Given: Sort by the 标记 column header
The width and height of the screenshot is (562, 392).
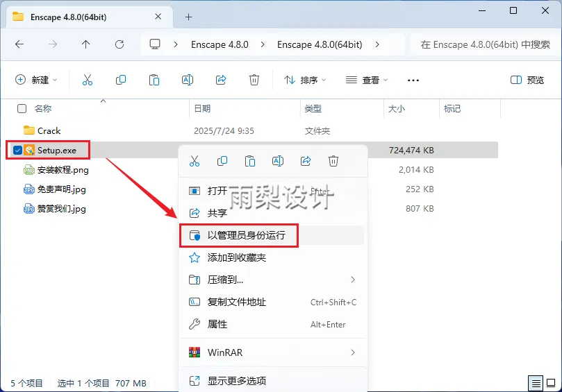Looking at the screenshot, I should point(452,108).
